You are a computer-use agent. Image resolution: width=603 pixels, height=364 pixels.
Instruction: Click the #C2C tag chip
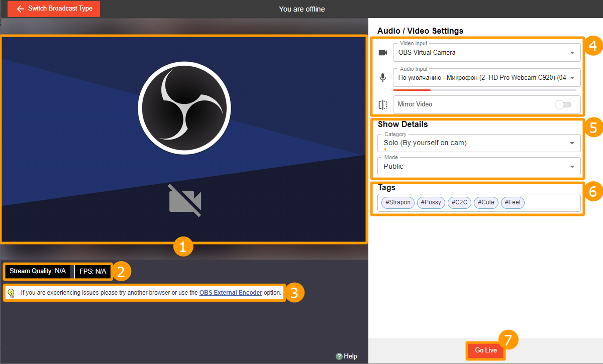(459, 203)
